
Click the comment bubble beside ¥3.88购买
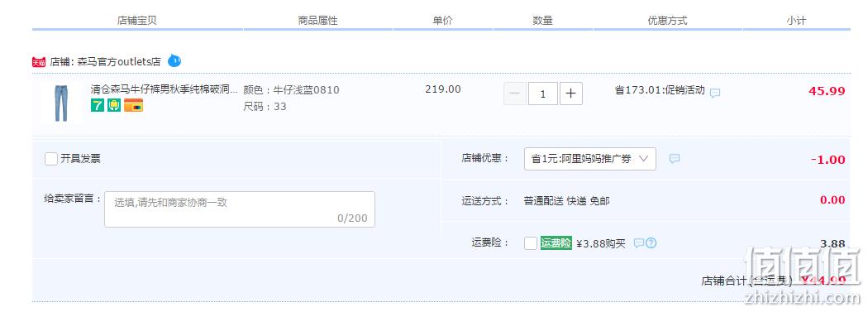tap(639, 242)
